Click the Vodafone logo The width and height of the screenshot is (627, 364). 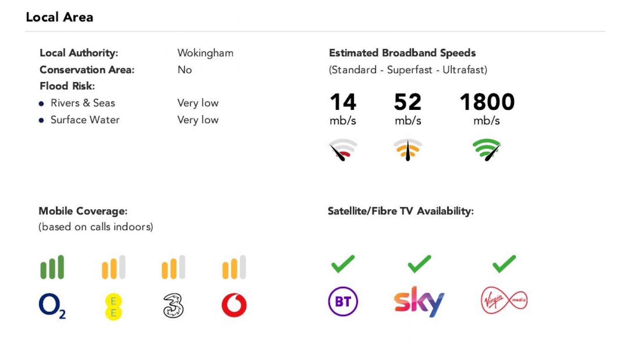pyautogui.click(x=234, y=305)
